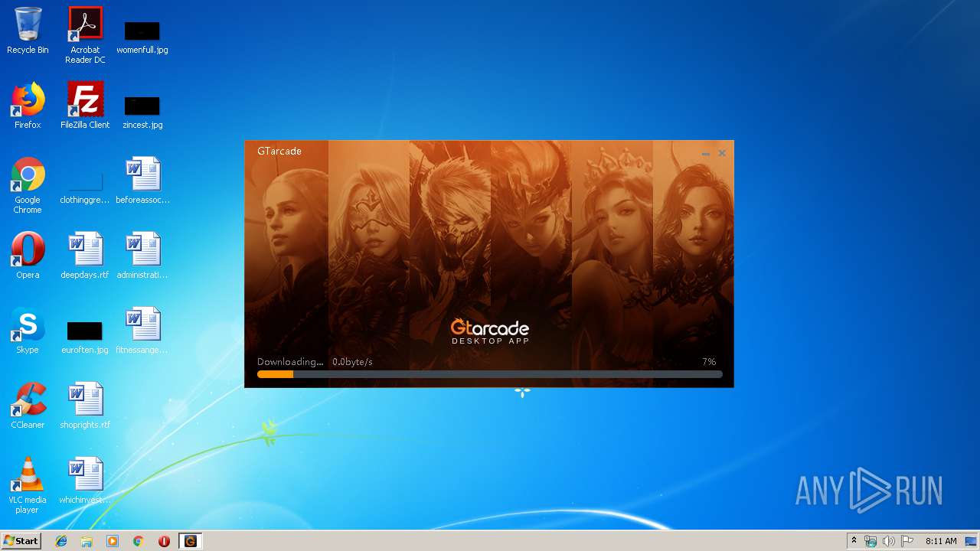Click the Start button

point(21,541)
